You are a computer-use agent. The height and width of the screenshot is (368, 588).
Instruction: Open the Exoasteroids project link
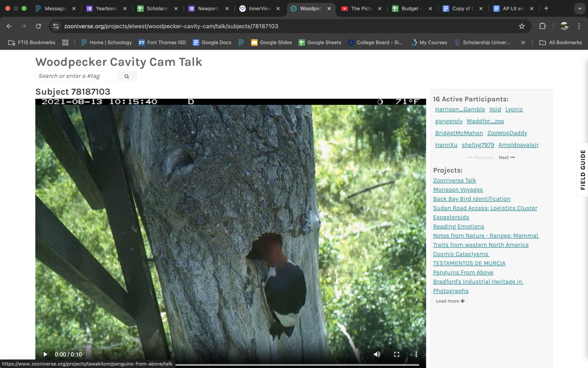451,217
